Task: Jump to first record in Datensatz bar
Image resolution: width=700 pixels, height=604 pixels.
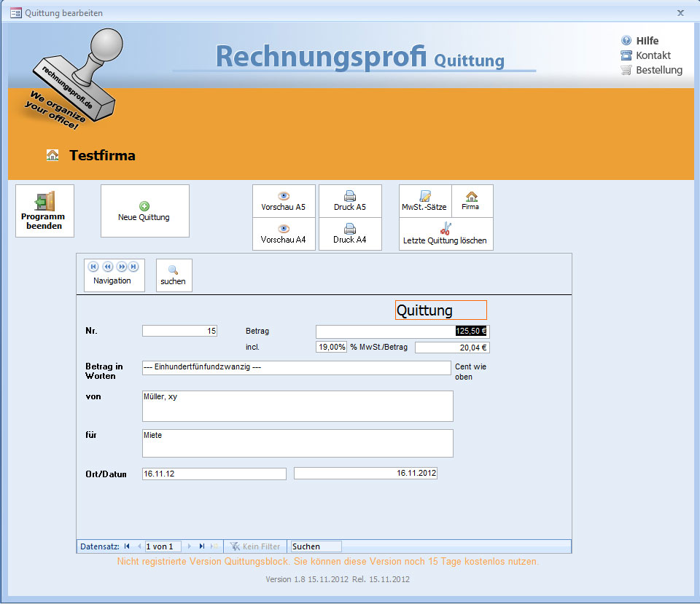Action: pos(127,546)
